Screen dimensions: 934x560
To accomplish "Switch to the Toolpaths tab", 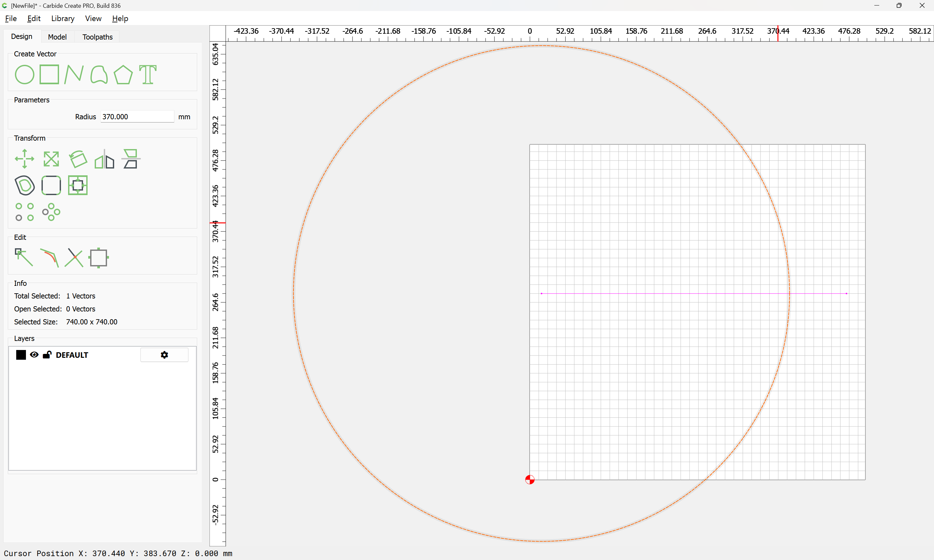I will coord(97,37).
